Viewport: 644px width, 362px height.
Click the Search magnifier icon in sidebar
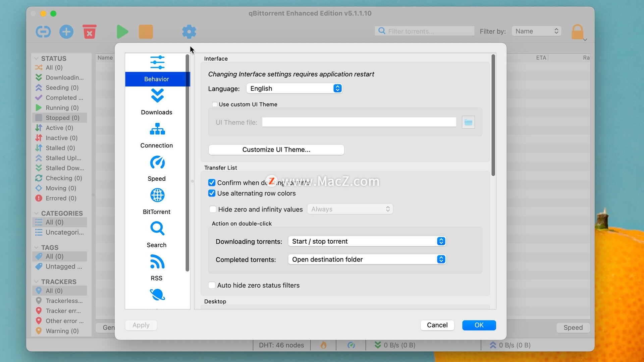(157, 228)
